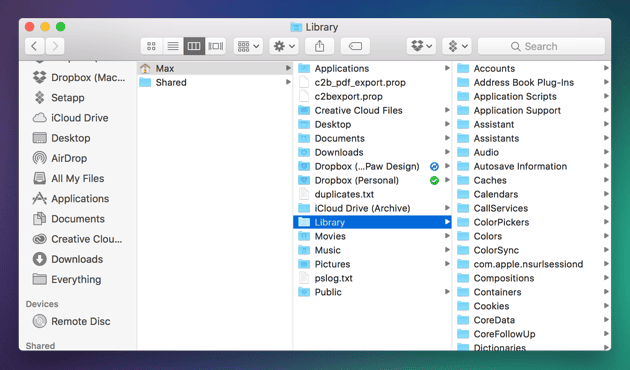Image resolution: width=630 pixels, height=370 pixels.
Task: Open the Application Support folder
Action: [x=532, y=110]
